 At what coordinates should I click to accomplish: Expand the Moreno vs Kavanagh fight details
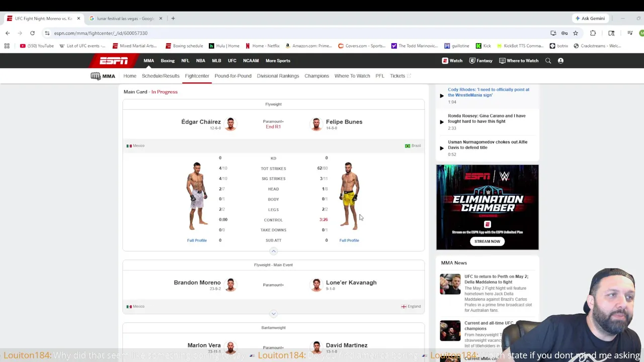[273, 314]
